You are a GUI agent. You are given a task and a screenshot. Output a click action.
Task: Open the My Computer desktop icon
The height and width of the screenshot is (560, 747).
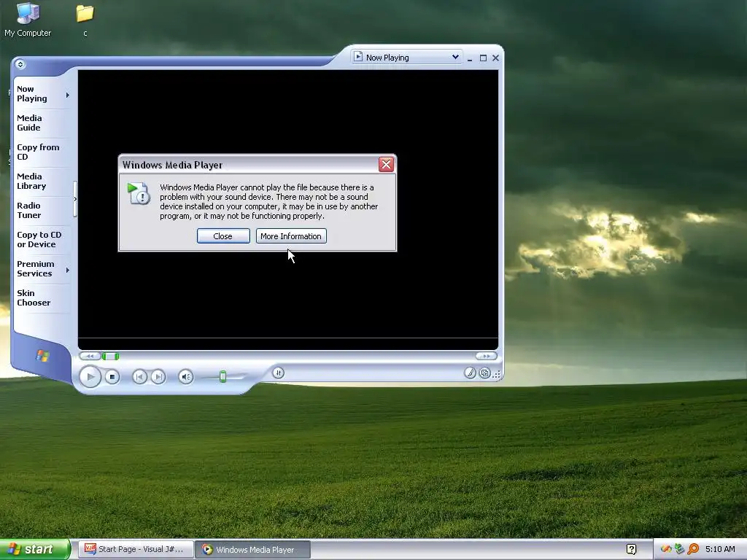[x=28, y=19]
